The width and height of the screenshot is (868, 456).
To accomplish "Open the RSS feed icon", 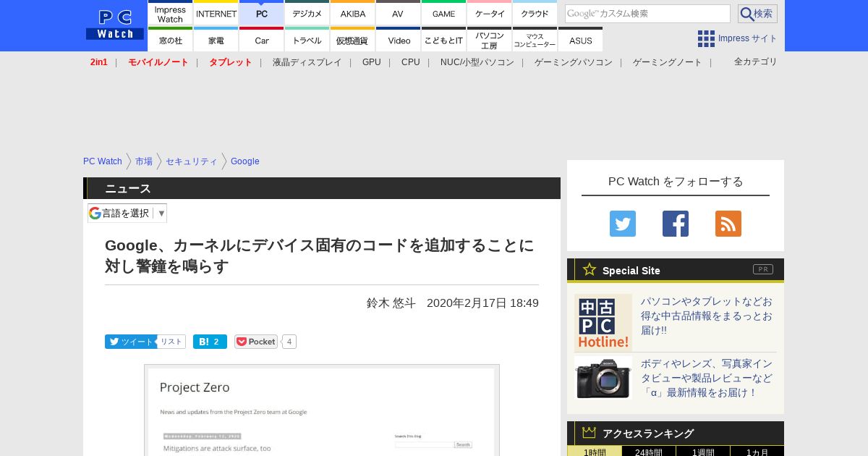I will coord(728,224).
